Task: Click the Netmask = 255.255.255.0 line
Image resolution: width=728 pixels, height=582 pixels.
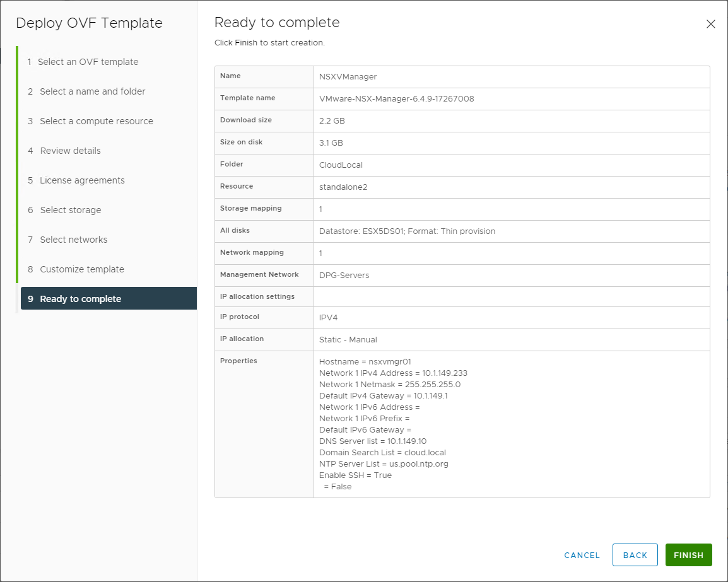Action: coord(389,384)
